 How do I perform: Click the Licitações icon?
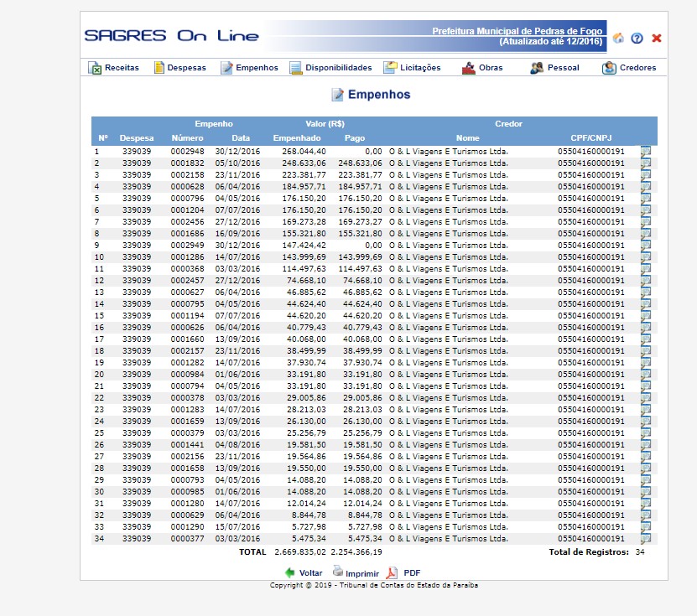point(390,67)
